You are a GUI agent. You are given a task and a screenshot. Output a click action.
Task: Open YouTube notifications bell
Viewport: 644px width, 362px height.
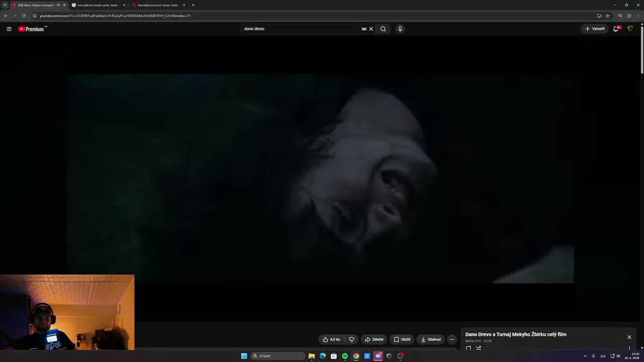(x=616, y=29)
